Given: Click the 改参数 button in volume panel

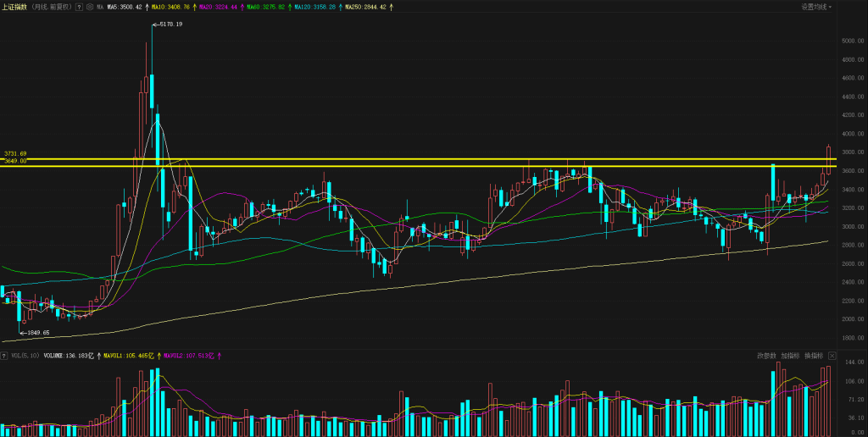Looking at the screenshot, I should [766, 355].
